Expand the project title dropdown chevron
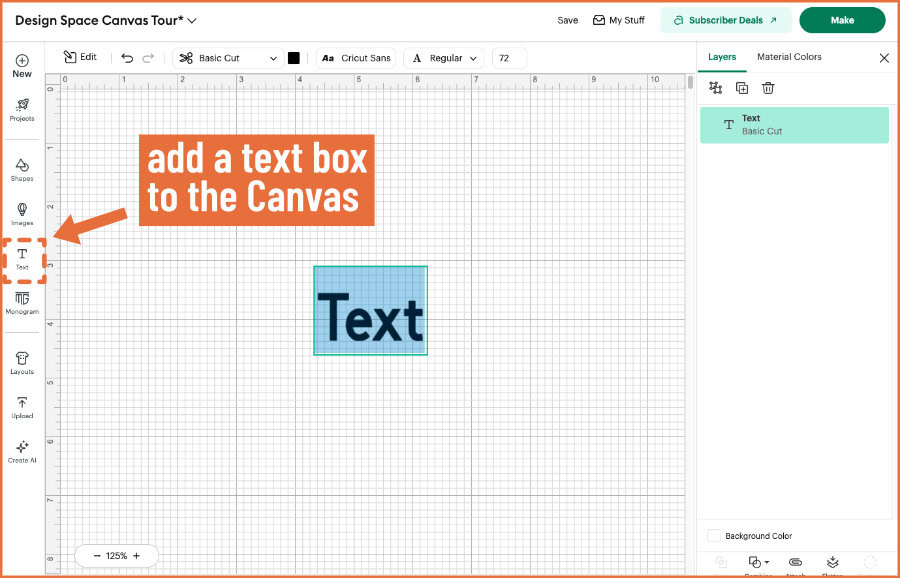Screen dimensions: 900x578 pos(192,21)
